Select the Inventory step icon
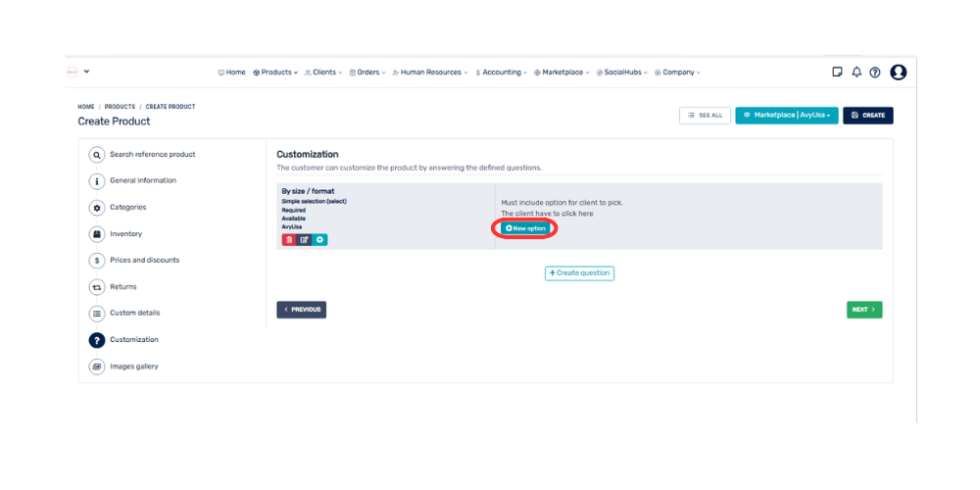The height and width of the screenshot is (490, 980). 97,234
